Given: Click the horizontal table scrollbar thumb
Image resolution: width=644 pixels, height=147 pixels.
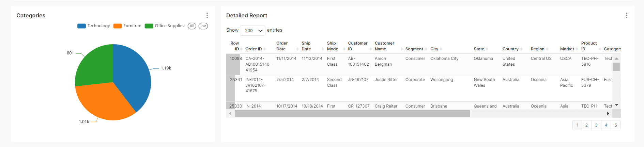Looking at the screenshot, I should 352,114.
